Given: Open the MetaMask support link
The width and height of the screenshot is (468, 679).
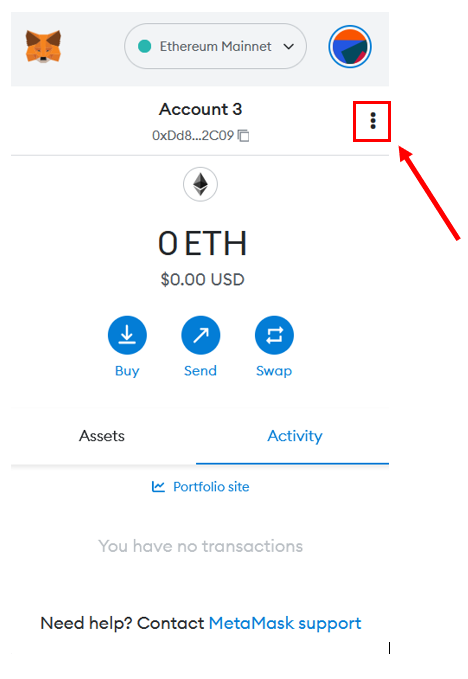Looking at the screenshot, I should click(x=285, y=623).
